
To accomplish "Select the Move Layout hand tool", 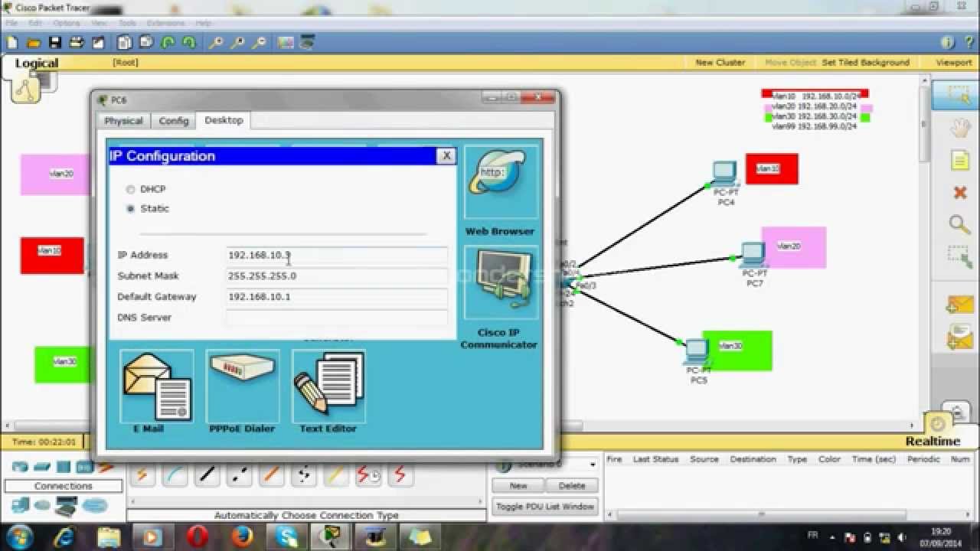I will (x=959, y=129).
